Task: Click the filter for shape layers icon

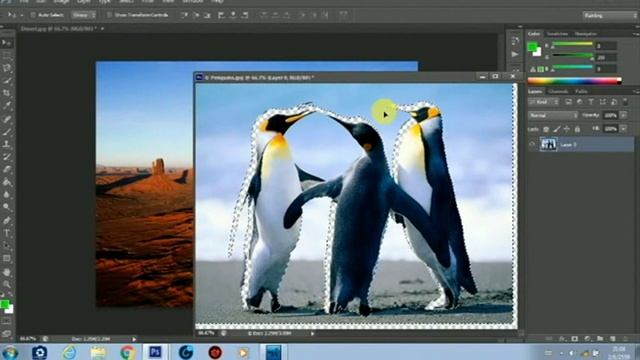Action: tap(602, 102)
